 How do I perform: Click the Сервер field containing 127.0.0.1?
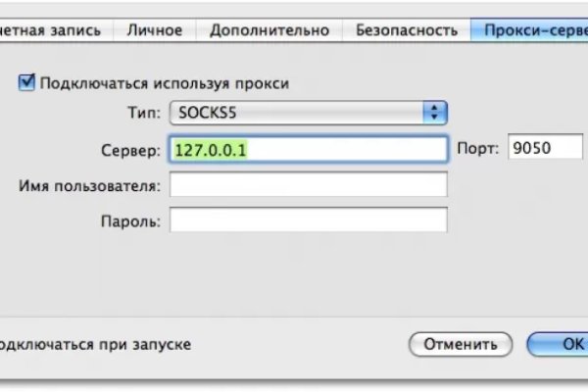pyautogui.click(x=309, y=148)
